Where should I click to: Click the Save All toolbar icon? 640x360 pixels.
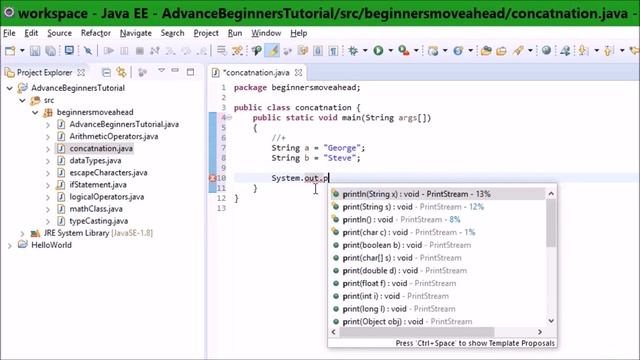[x=51, y=51]
